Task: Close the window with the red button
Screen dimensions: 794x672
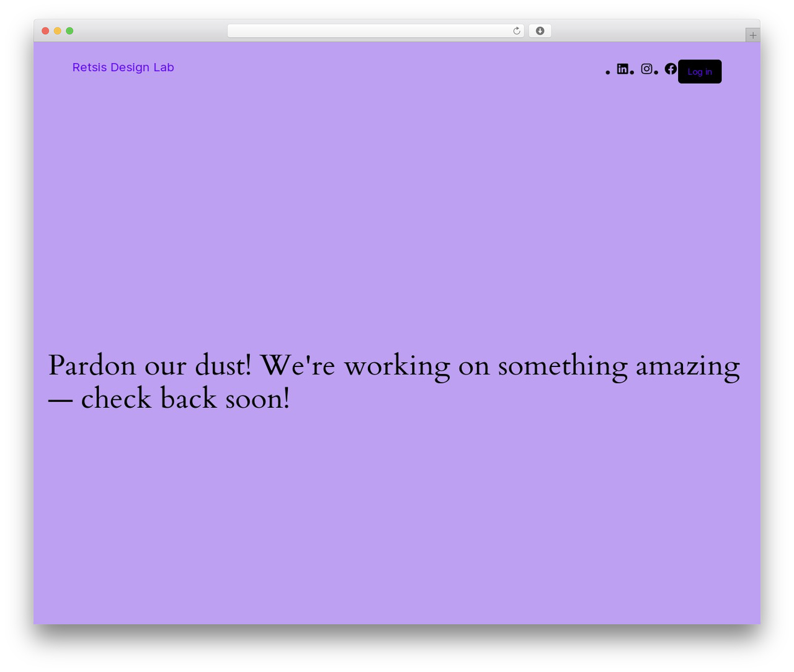Action: 45,31
